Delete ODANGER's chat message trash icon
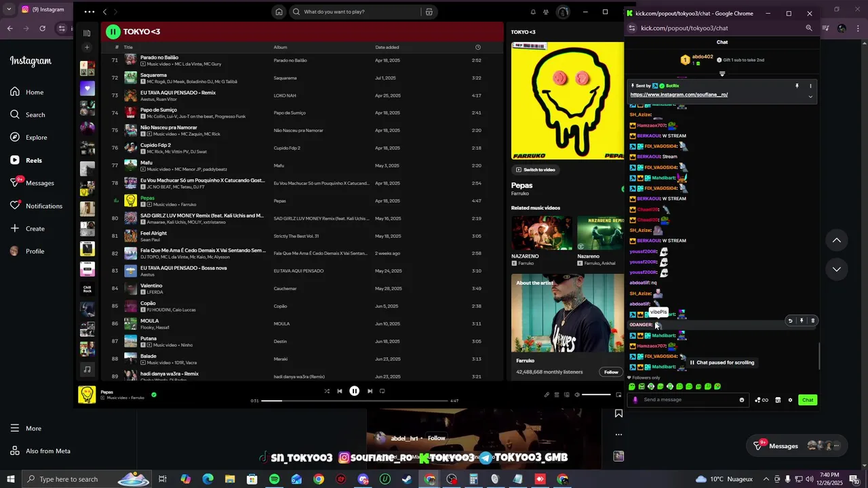868x488 pixels. point(813,321)
